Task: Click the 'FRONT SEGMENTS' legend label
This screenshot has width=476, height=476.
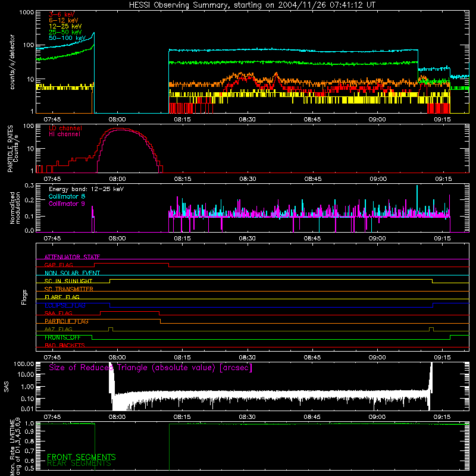Action: 82,457
